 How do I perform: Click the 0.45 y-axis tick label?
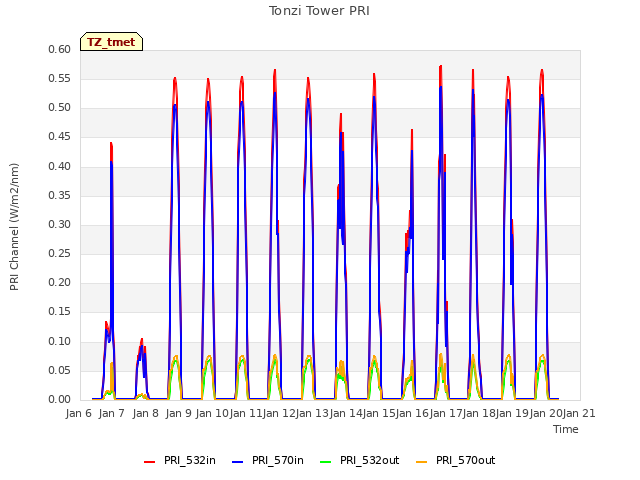(x=60, y=137)
